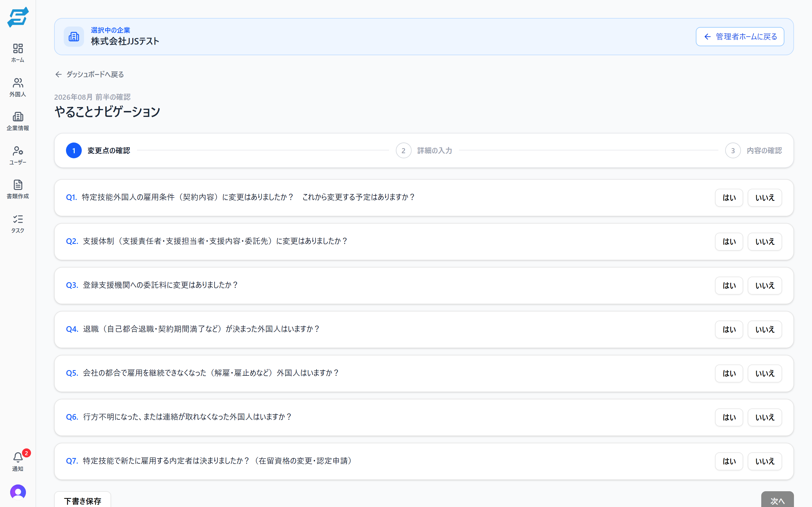Click the app logo at top left

click(18, 17)
